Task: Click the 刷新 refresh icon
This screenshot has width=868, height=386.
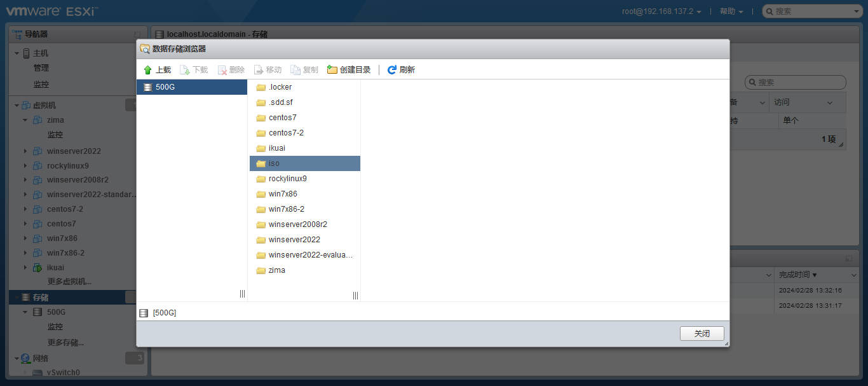Action: 391,69
